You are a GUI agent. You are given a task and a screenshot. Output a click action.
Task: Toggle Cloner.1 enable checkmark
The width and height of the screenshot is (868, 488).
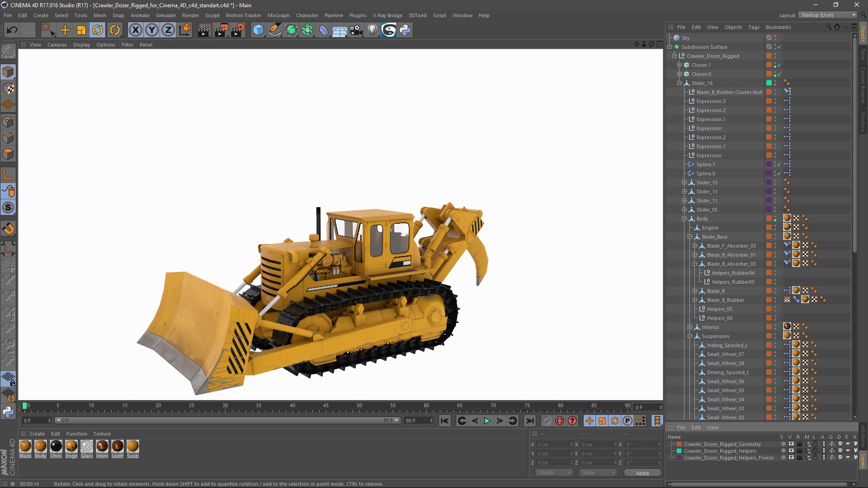[779, 65]
